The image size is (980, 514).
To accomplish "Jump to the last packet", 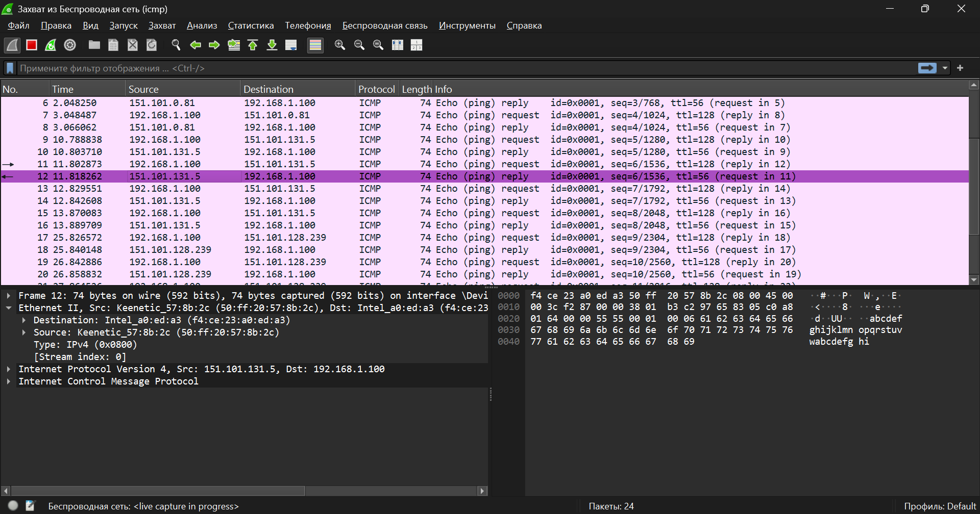I will 272,45.
